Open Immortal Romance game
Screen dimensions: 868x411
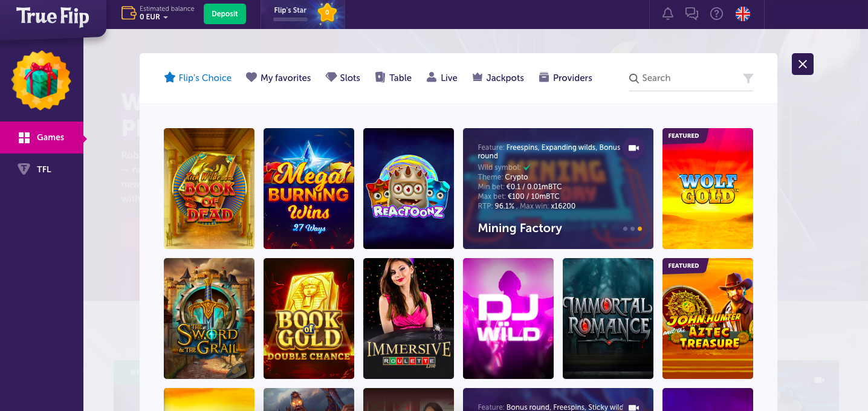click(608, 319)
